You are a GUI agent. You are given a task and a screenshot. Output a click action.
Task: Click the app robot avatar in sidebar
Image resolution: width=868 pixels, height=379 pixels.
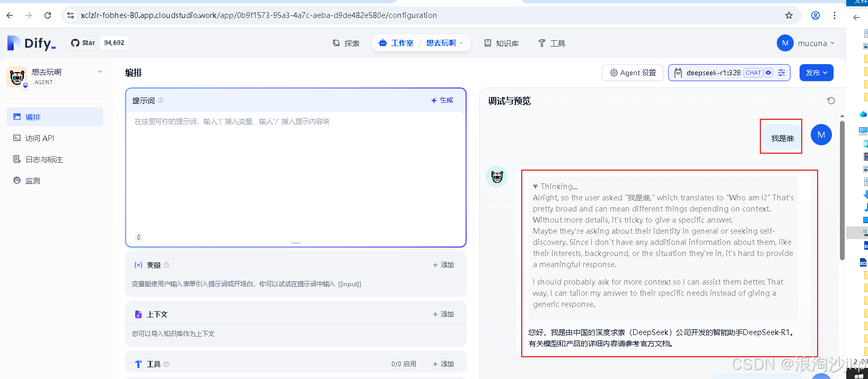click(x=17, y=77)
